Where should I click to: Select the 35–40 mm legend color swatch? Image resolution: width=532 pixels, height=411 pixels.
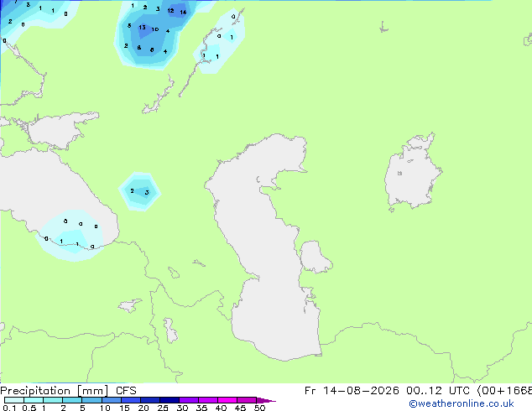208,400
